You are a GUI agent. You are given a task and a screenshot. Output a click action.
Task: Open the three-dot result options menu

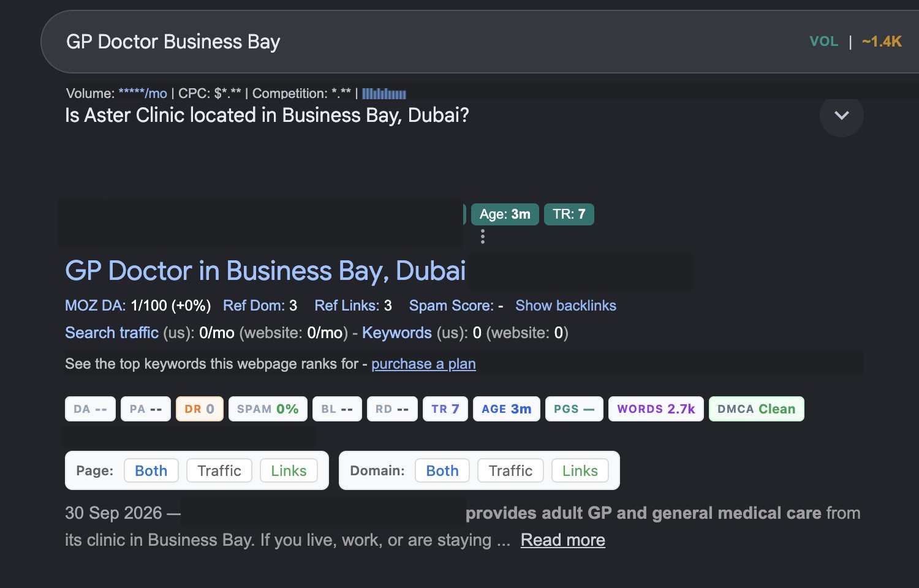click(483, 236)
